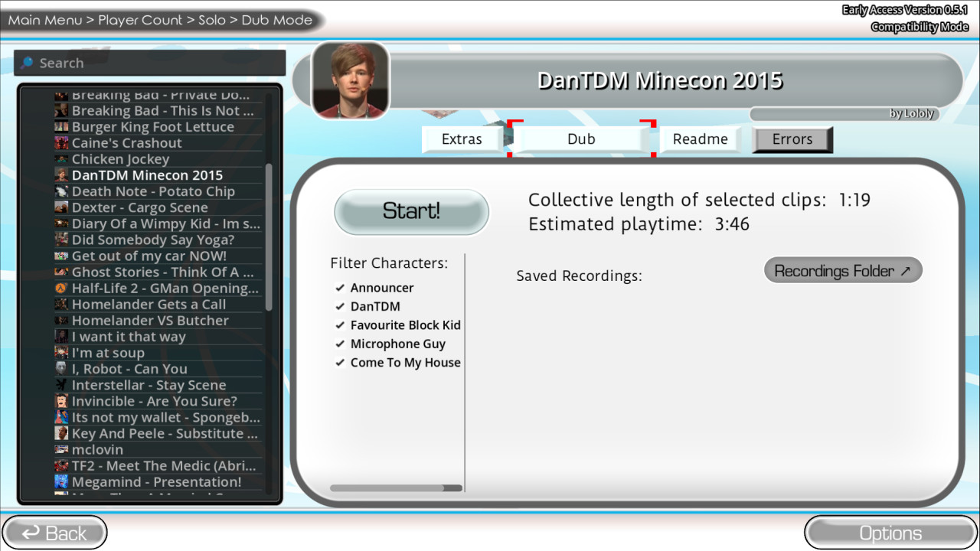Click the filter characters horizontal scrollbar
This screenshot has height=551, width=980.
(396, 487)
